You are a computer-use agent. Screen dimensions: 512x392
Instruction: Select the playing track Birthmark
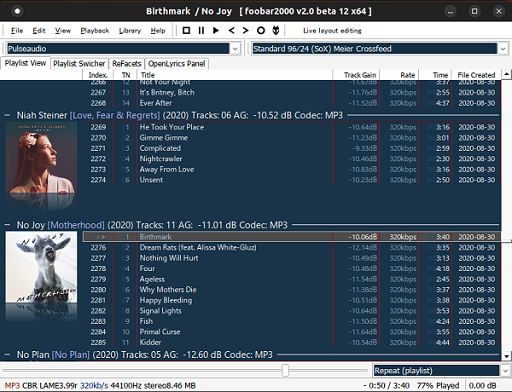point(292,237)
